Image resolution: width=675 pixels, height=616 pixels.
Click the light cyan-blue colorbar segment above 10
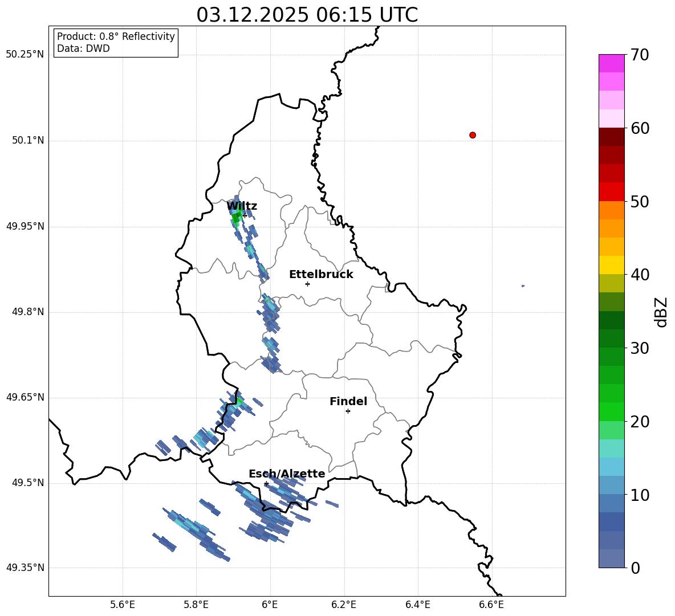(612, 467)
